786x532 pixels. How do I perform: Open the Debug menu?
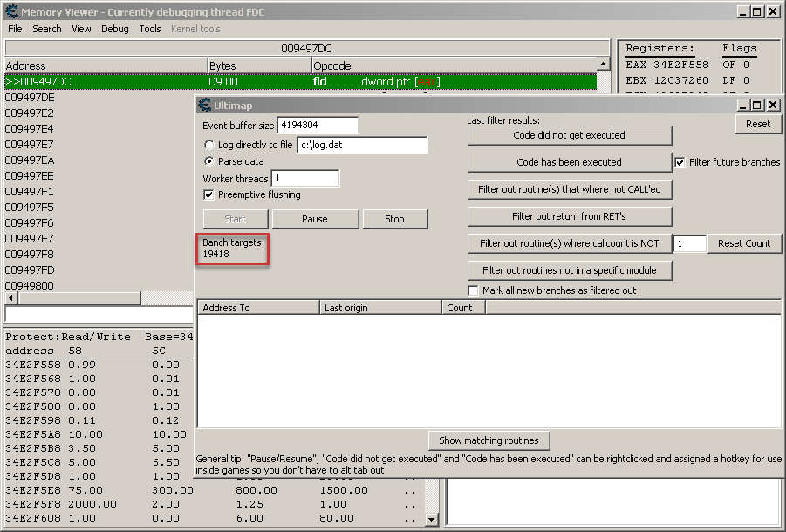pyautogui.click(x=114, y=29)
